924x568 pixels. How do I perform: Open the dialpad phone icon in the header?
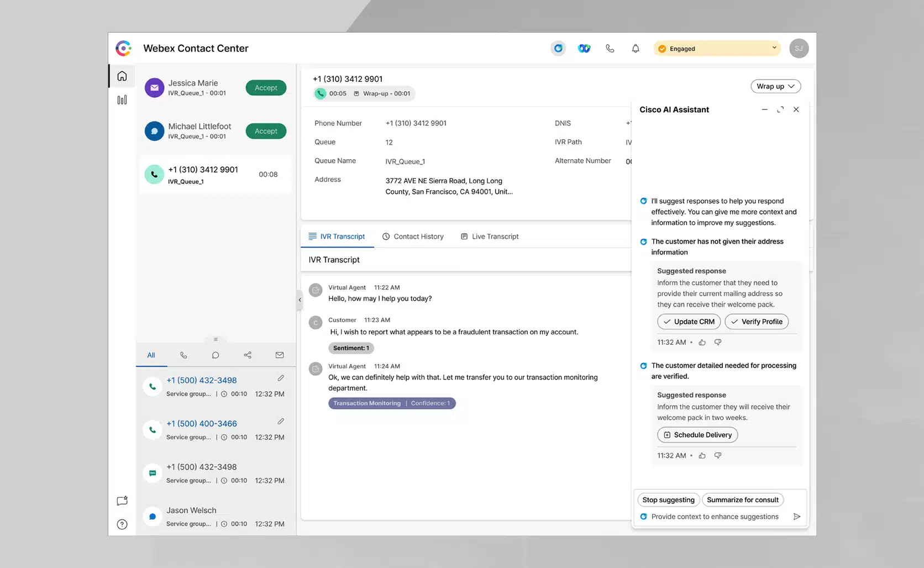click(x=610, y=49)
